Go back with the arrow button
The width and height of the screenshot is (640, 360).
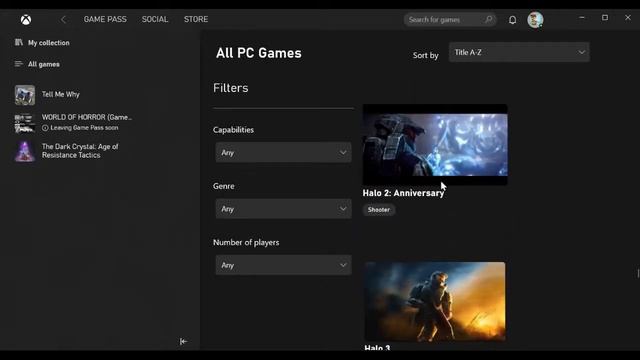pos(63,20)
